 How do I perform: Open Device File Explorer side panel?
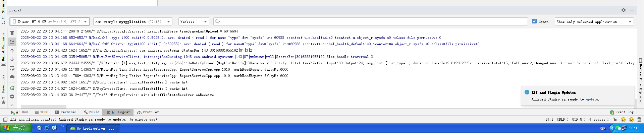[640, 81]
